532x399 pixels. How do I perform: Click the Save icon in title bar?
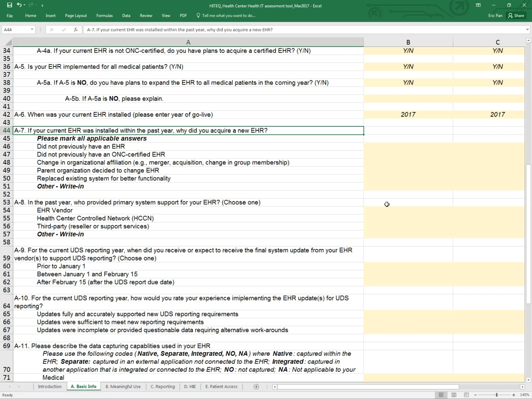tap(10, 5)
